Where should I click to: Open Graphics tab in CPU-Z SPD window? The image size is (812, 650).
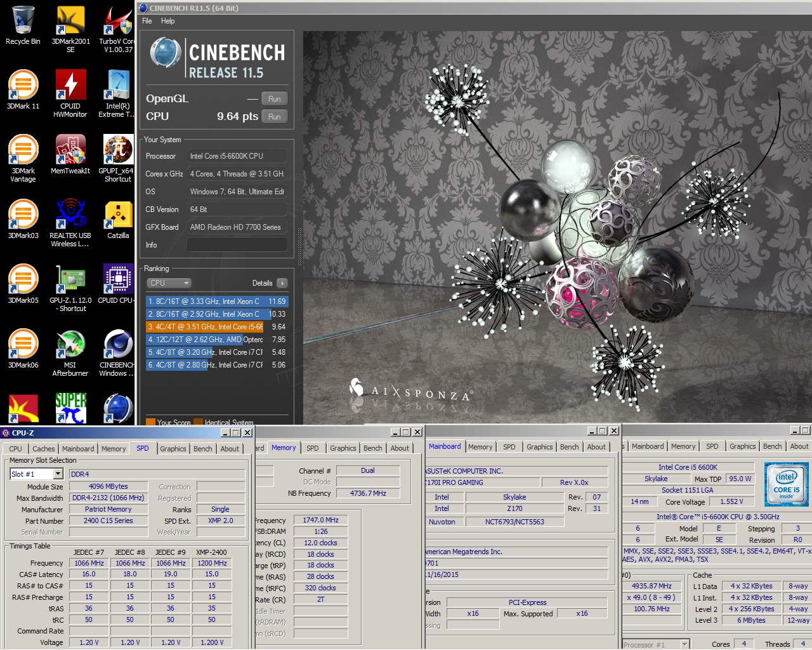[173, 449]
